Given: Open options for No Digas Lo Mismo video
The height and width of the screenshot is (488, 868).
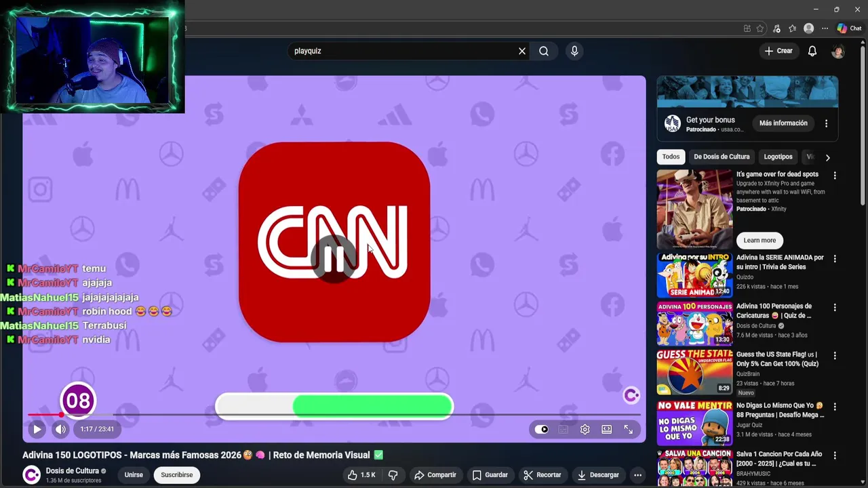Looking at the screenshot, I should point(835,407).
